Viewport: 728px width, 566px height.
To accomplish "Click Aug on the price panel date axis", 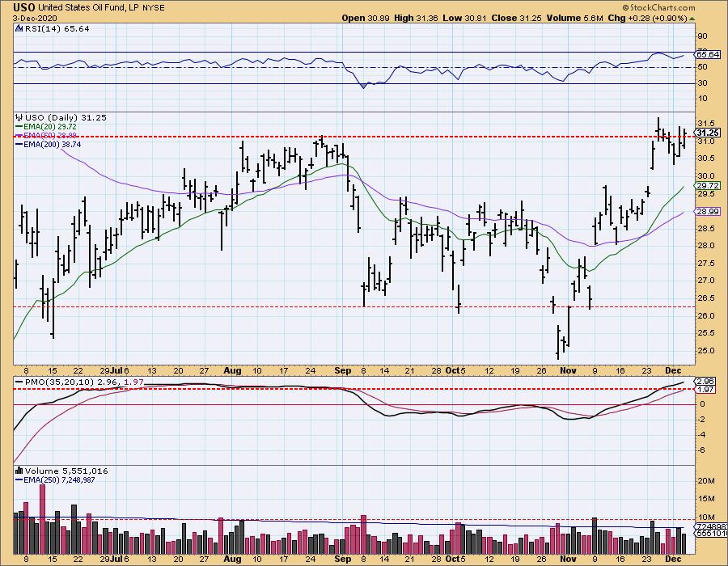I will tap(232, 370).
